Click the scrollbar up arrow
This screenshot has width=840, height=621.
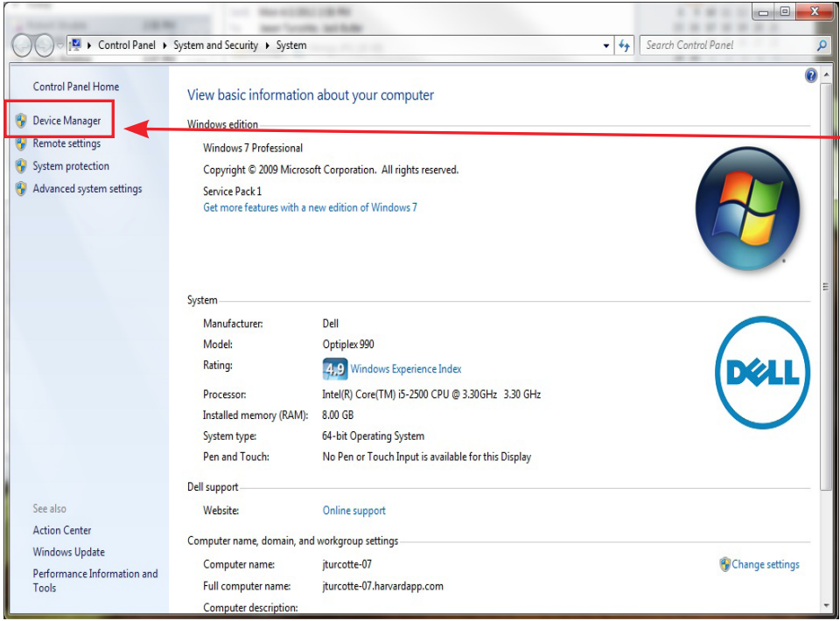coord(825,74)
